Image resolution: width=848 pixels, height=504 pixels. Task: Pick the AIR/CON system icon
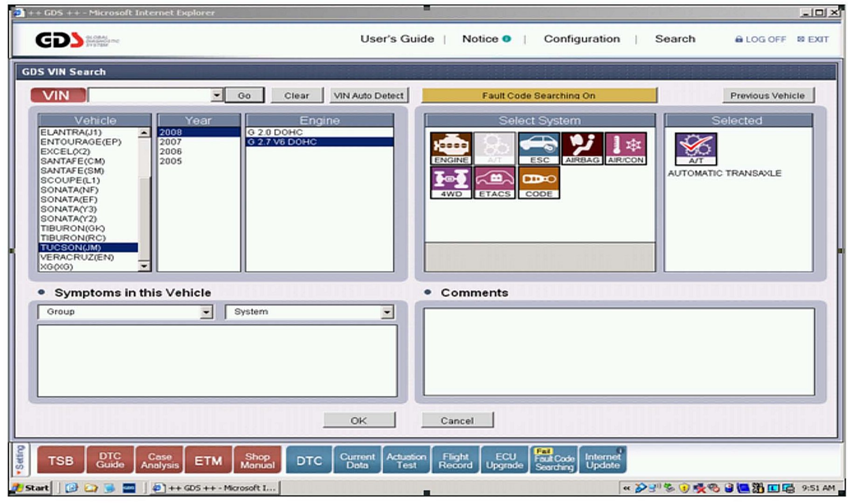[626, 148]
